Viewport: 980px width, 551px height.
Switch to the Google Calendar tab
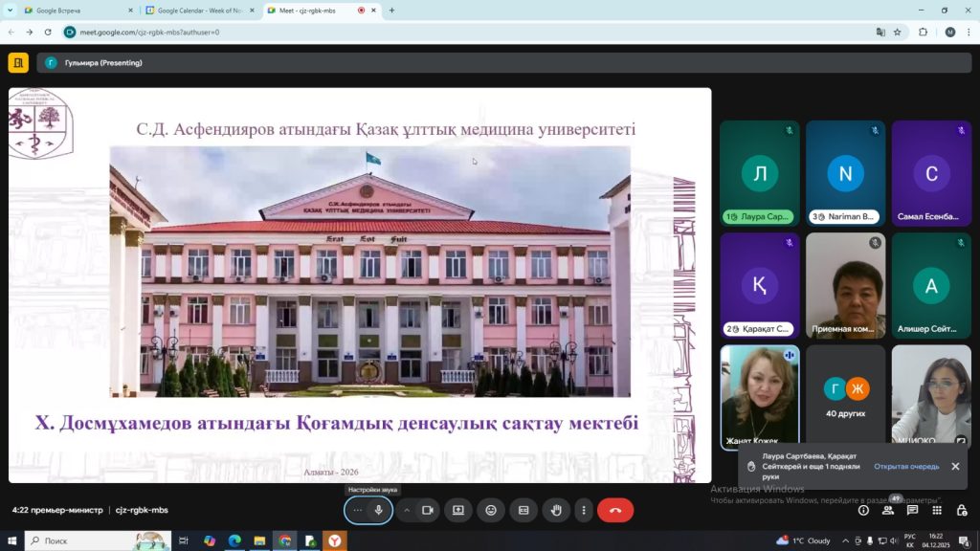[200, 11]
